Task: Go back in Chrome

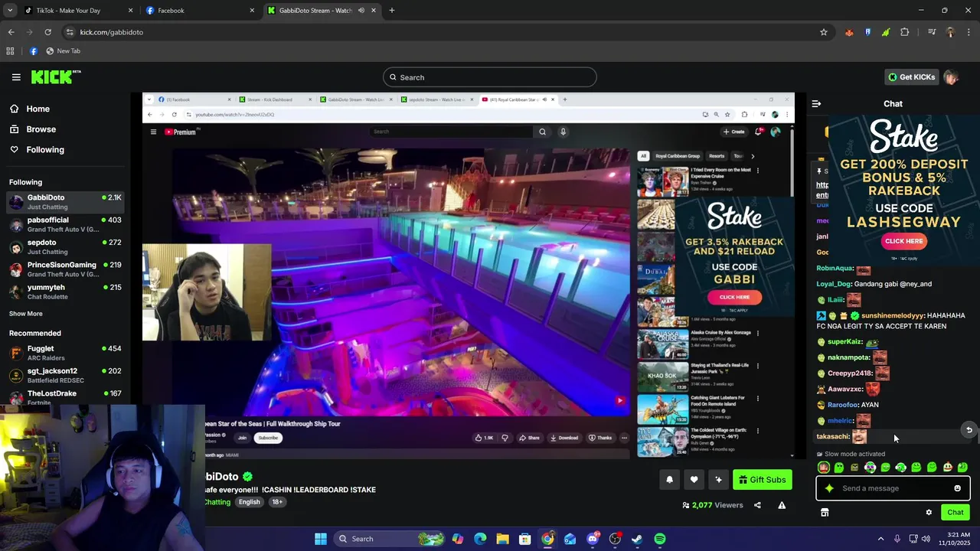Action: click(11, 32)
